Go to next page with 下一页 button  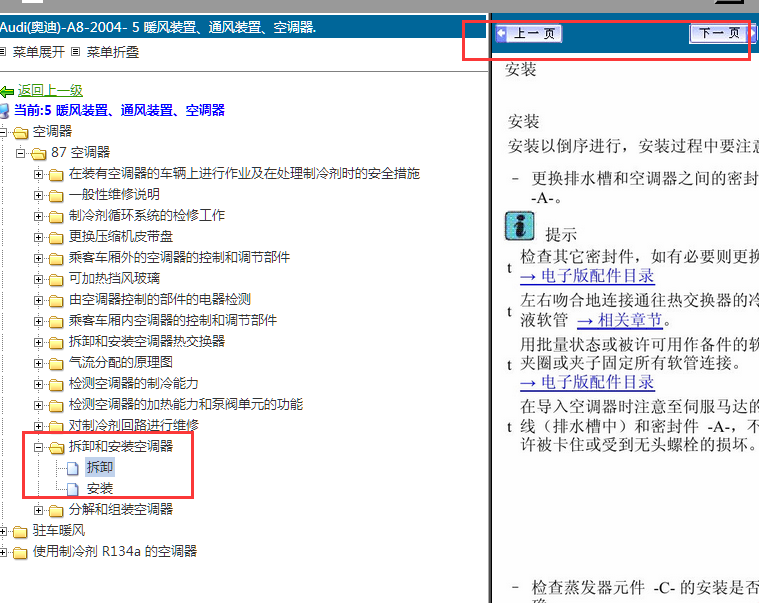point(722,33)
